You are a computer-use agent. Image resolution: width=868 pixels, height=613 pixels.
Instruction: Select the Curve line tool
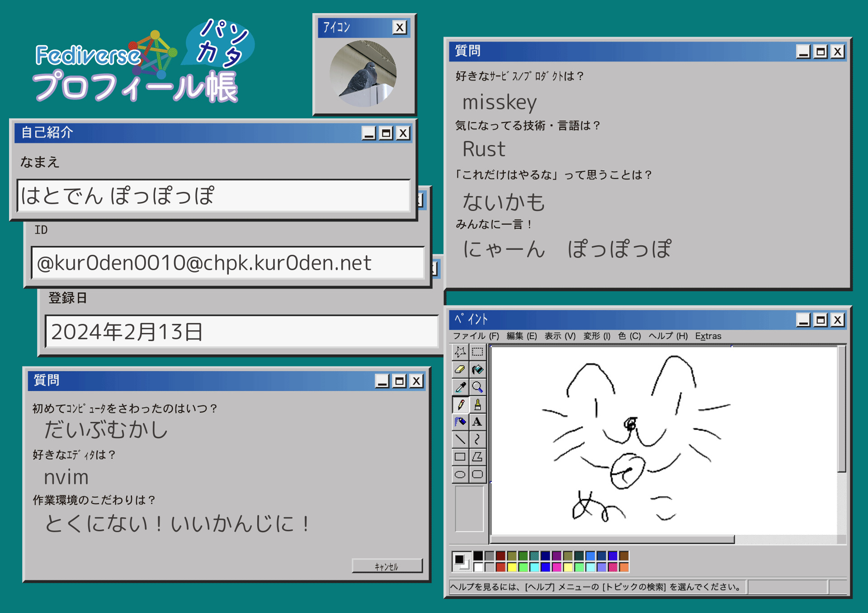click(477, 439)
